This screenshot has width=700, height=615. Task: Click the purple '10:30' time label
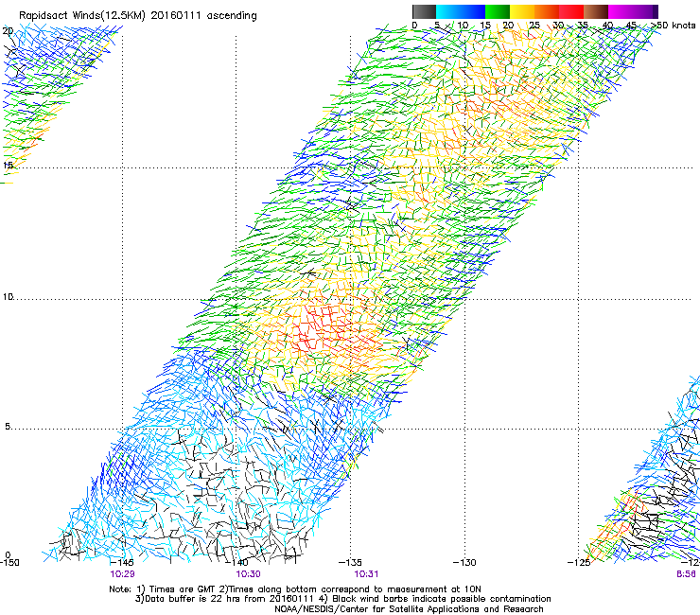pos(248,574)
